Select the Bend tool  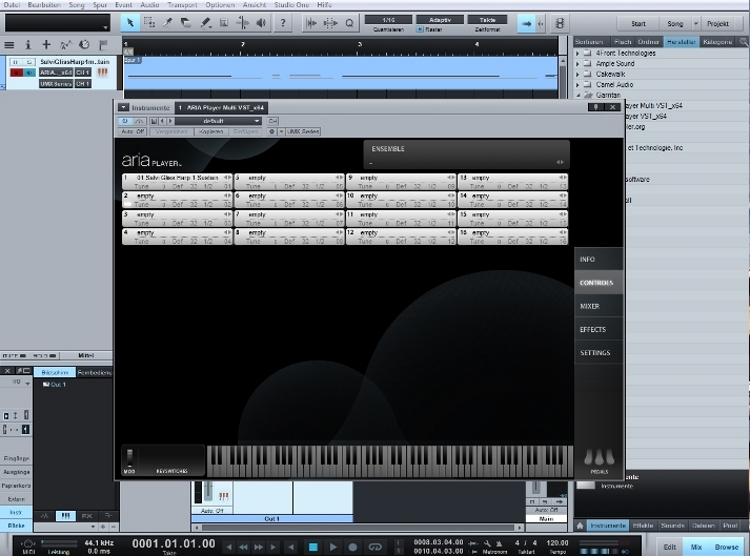243,22
